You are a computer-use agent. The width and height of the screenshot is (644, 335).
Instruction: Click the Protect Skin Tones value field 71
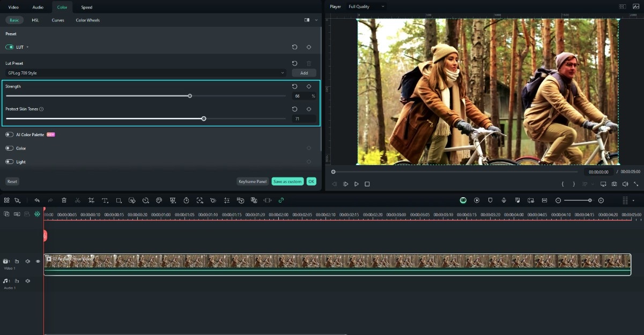tap(304, 118)
